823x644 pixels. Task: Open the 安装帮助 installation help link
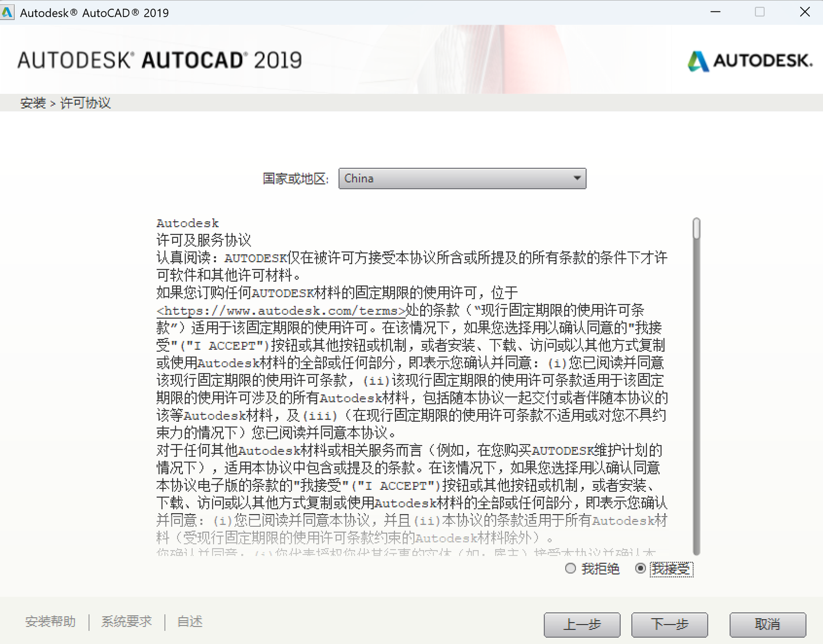point(50,622)
